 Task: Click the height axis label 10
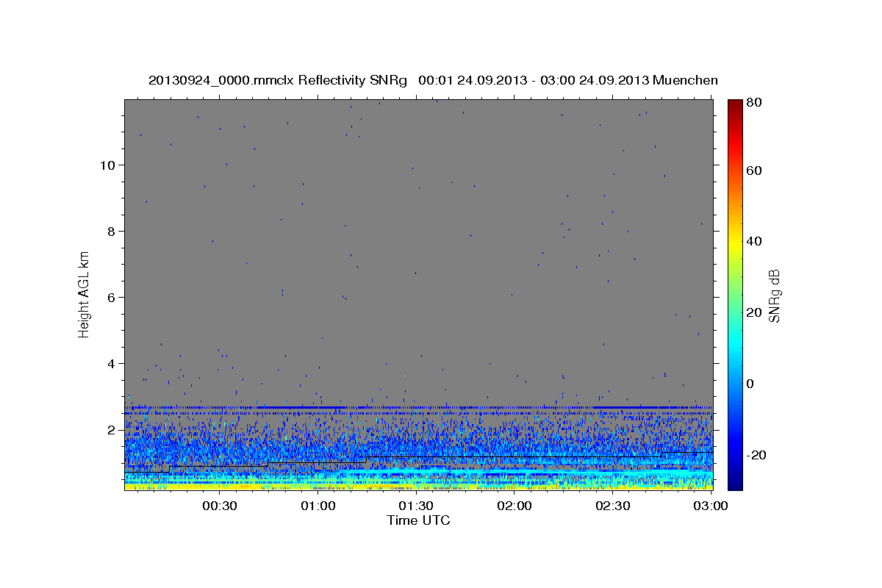pos(107,165)
